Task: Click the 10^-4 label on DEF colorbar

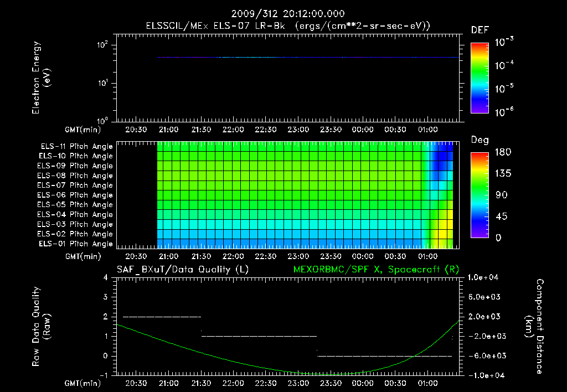Action: point(504,65)
